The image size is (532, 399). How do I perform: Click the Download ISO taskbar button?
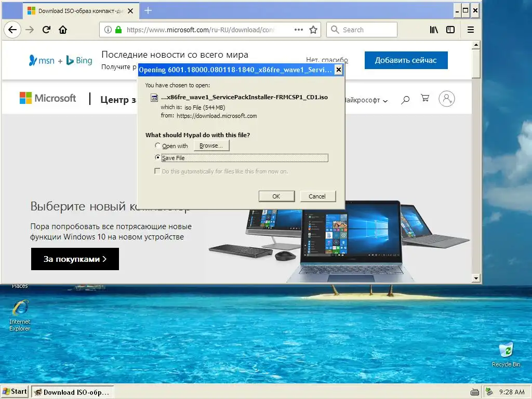coord(72,392)
